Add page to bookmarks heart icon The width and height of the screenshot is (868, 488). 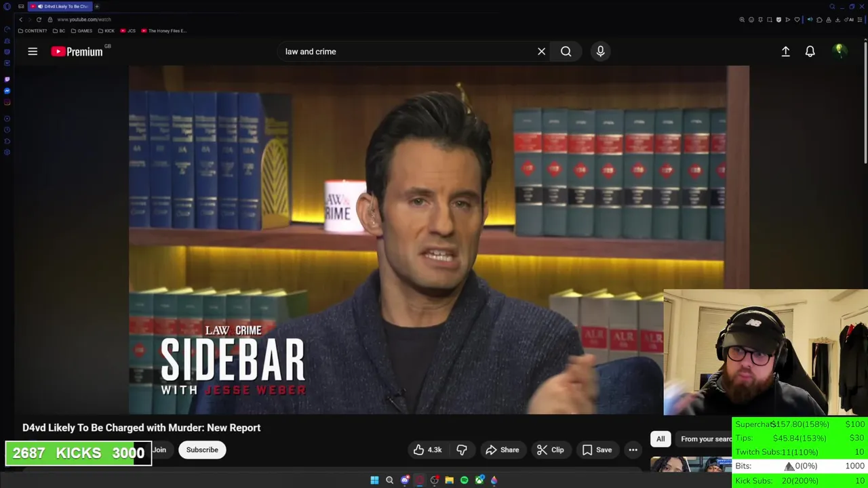[x=797, y=20]
